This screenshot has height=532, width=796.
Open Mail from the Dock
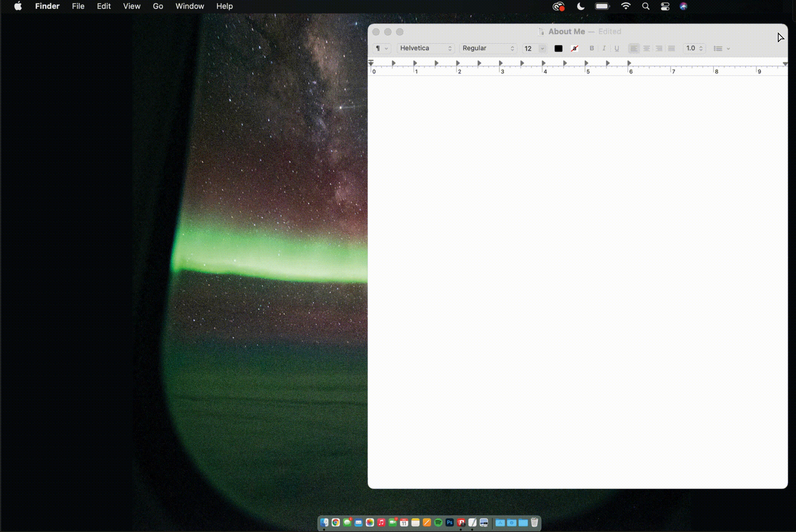tap(358, 522)
